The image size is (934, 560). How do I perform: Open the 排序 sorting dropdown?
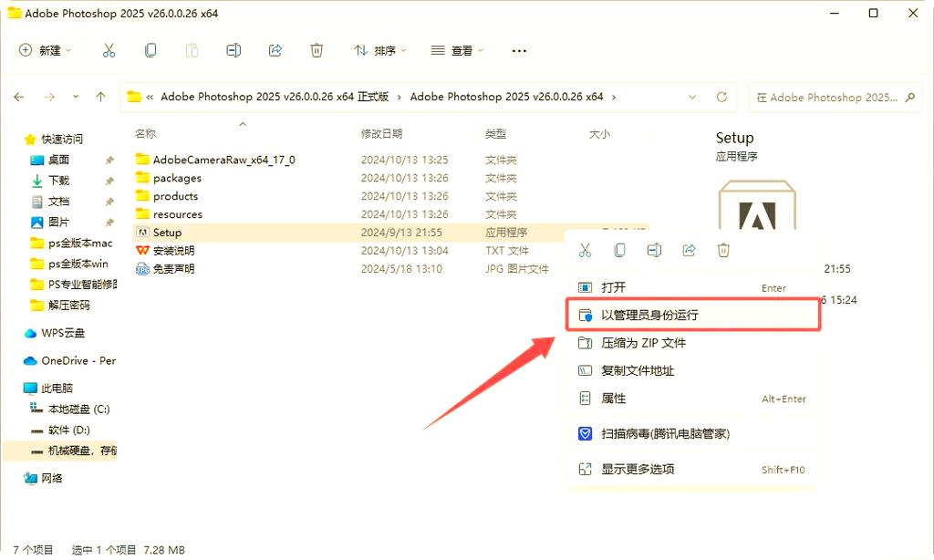[379, 50]
